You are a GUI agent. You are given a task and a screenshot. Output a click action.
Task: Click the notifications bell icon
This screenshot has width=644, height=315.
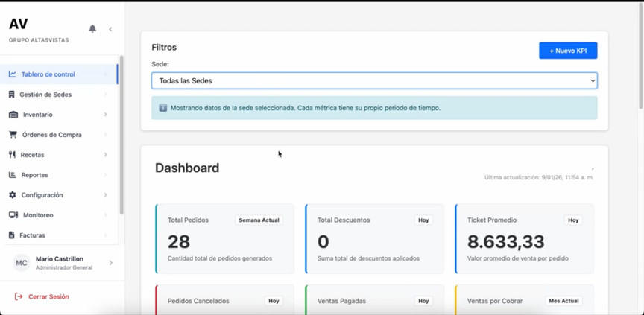(x=93, y=28)
